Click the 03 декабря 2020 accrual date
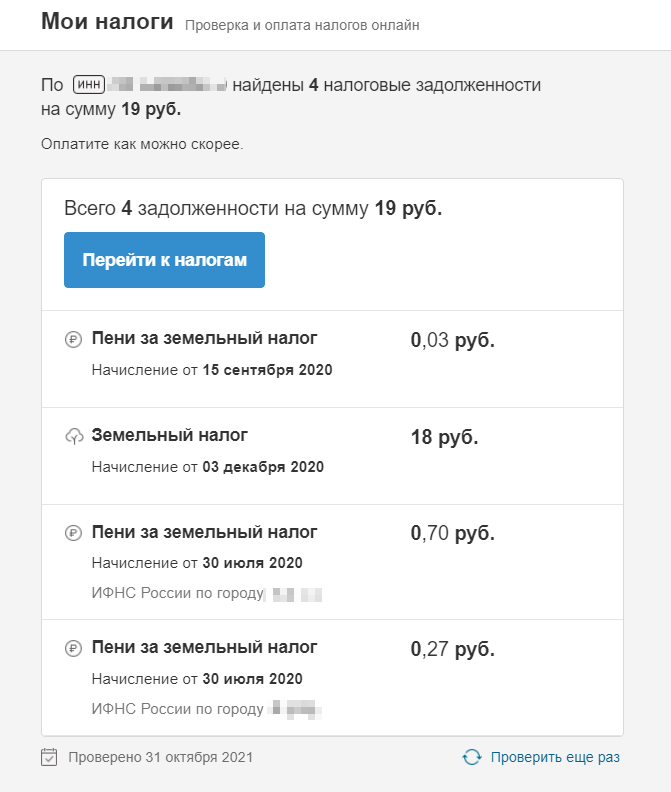 (263, 467)
